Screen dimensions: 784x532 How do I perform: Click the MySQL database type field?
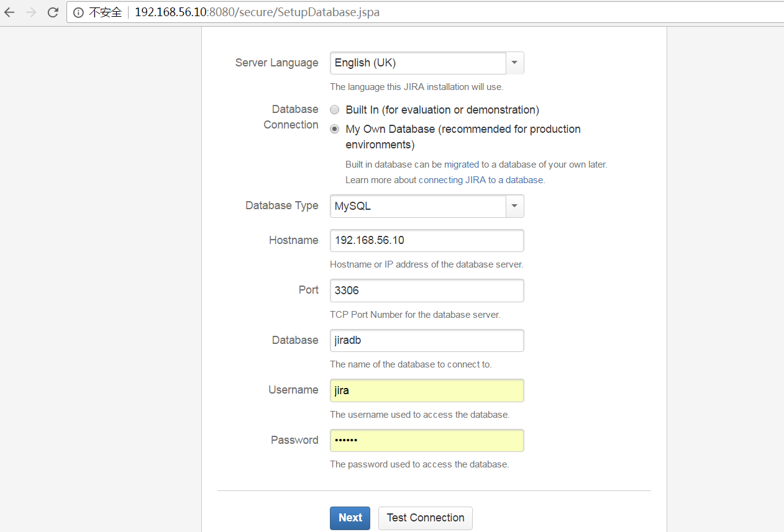[417, 206]
